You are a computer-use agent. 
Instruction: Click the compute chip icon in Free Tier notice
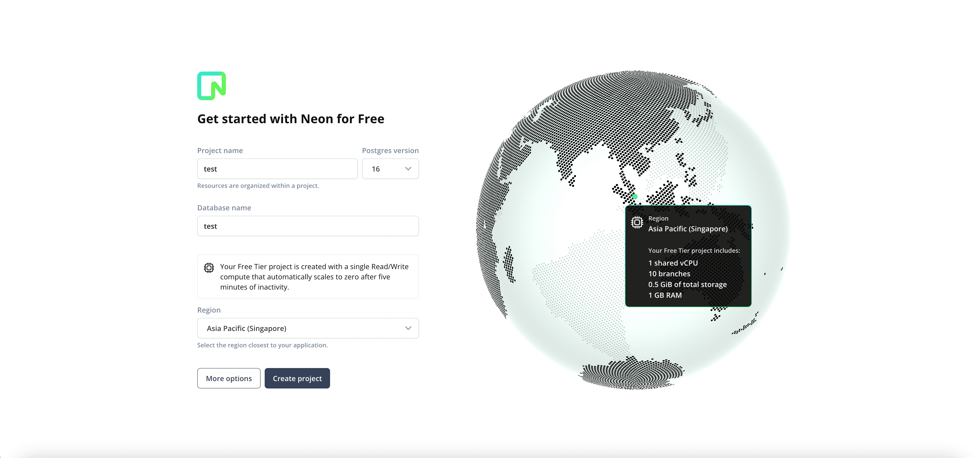click(209, 268)
